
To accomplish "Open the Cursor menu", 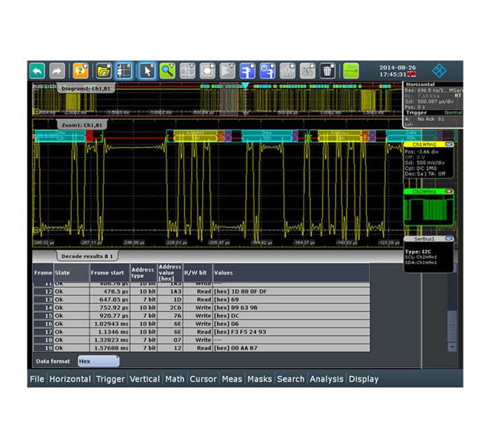I will point(203,379).
